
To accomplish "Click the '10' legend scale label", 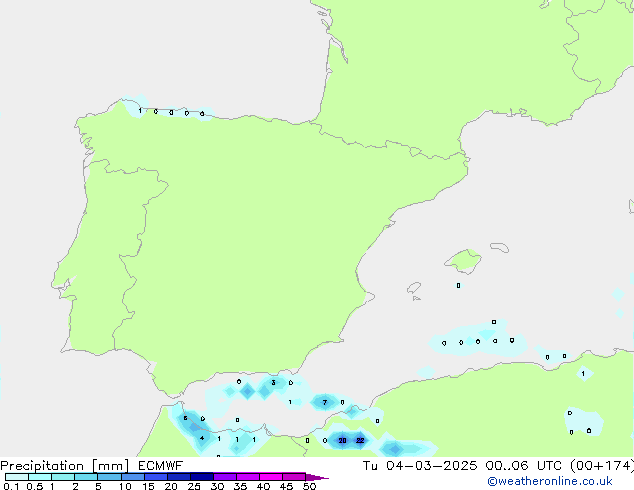I will pos(125,486).
